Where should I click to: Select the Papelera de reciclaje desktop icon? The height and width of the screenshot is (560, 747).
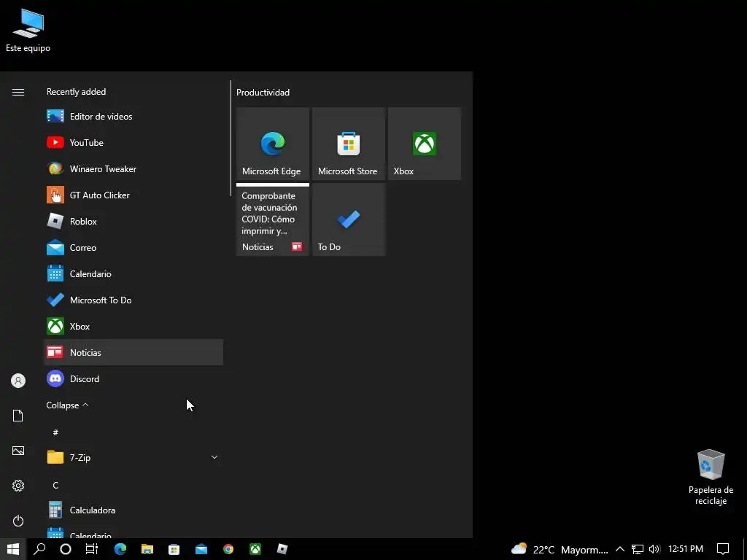coord(711,477)
